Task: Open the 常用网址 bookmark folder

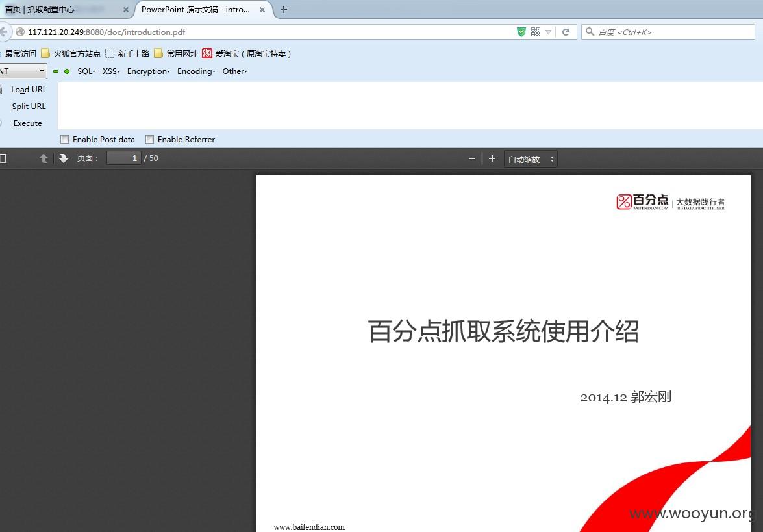Action: point(176,53)
